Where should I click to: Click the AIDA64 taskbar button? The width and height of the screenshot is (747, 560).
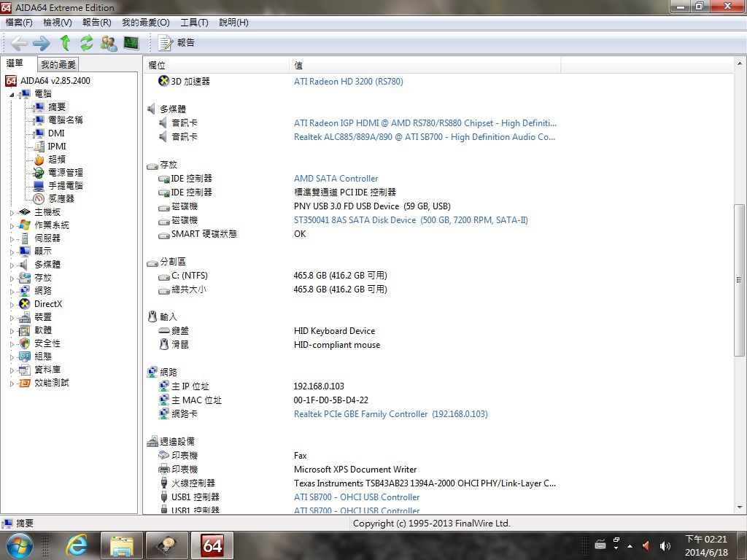click(212, 545)
